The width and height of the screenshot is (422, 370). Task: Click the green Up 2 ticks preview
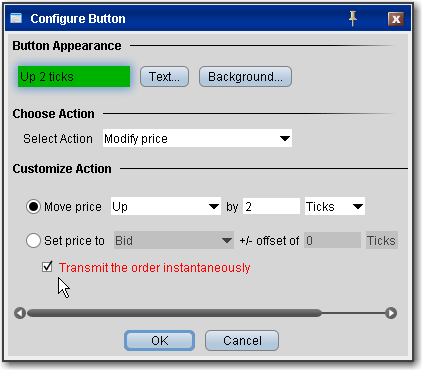coord(74,77)
